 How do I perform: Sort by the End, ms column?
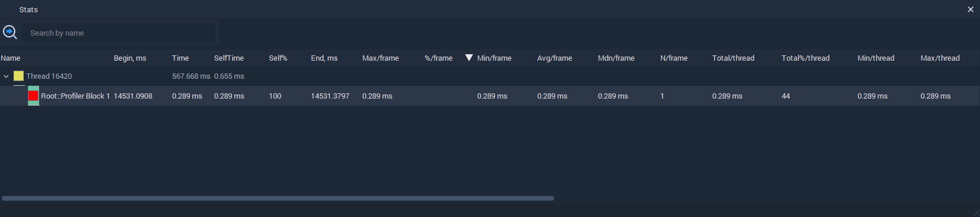tap(334, 58)
